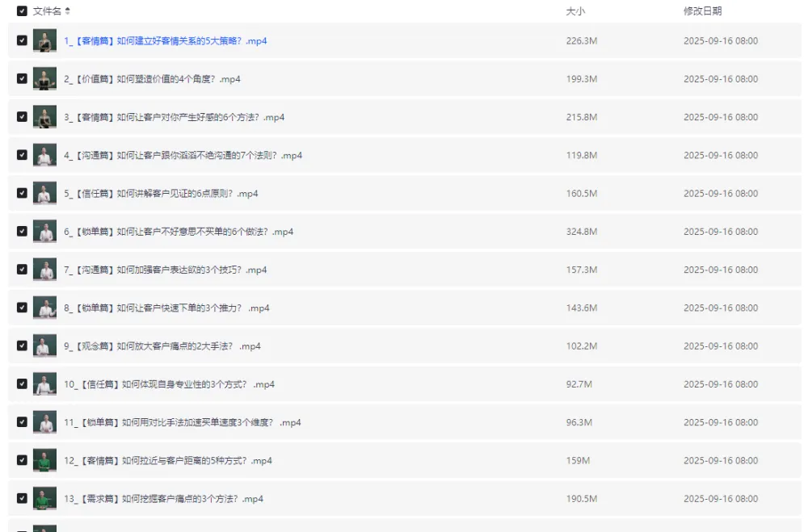Viewport: 808px width, 532px height.
Task: Open file 5_【信任篇】如何讲解客户见证的6点原则
Action: pyautogui.click(x=161, y=194)
